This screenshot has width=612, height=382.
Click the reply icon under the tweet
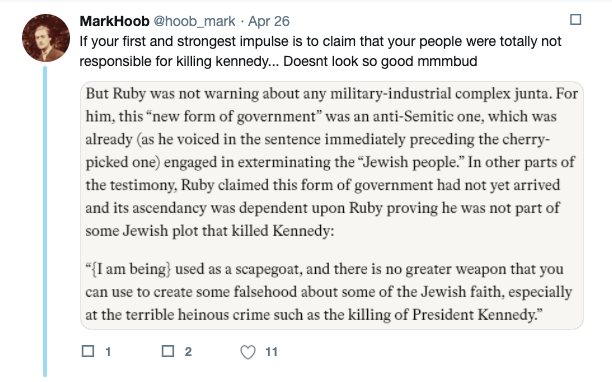pos(88,351)
